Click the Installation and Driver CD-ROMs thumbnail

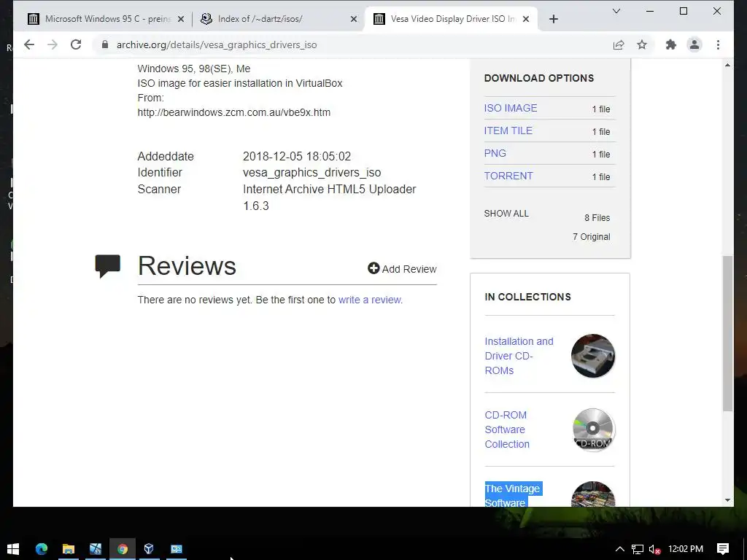point(593,356)
